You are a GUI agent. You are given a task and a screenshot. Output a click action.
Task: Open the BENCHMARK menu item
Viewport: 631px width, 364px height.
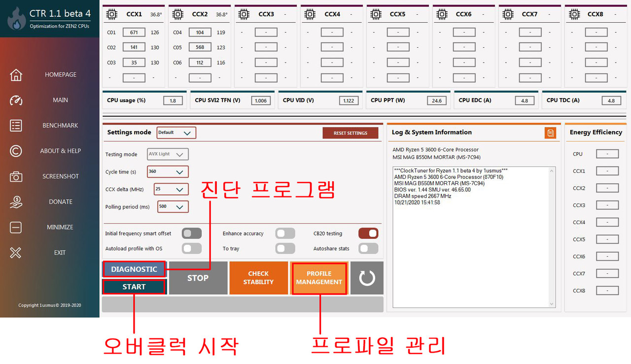[x=60, y=126]
